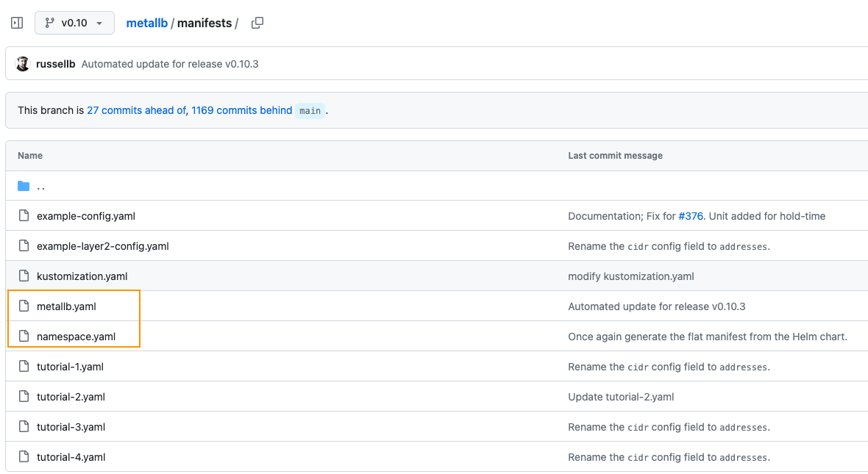Open tutorial-4.yaml's 'Rename the cidr' commit message

[669, 457]
